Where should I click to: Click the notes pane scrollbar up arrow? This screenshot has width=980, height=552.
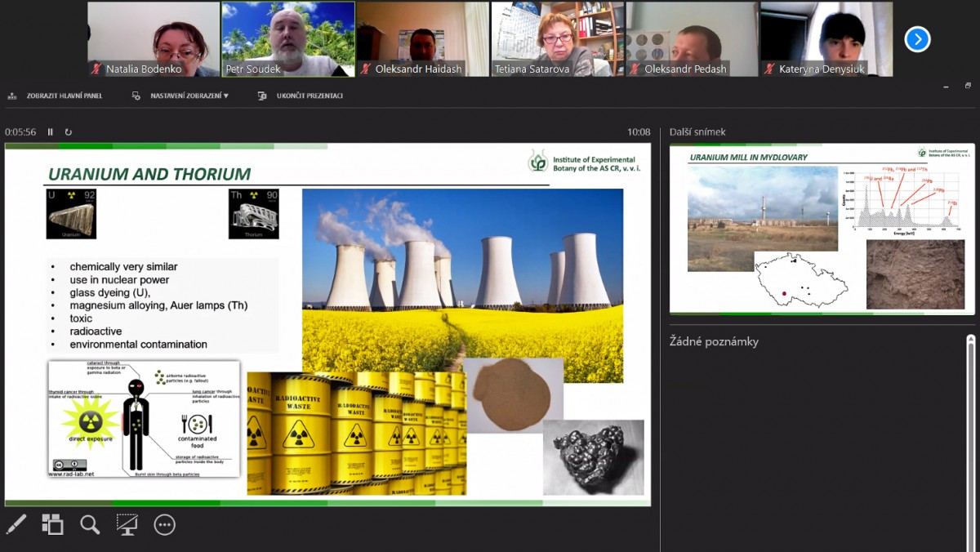point(970,339)
